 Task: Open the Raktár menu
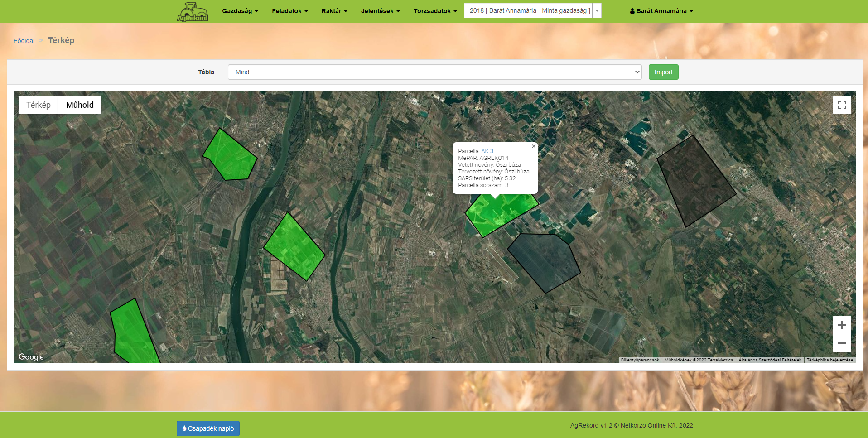tap(334, 11)
